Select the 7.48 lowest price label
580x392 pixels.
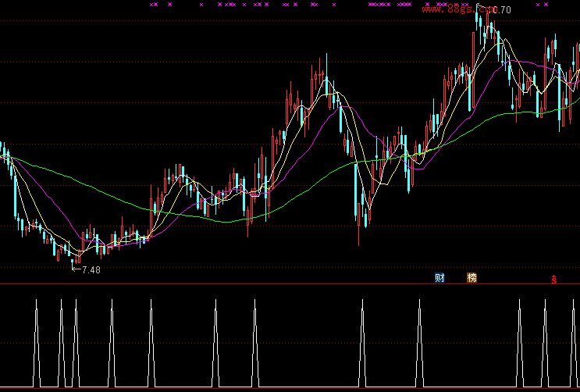point(91,270)
